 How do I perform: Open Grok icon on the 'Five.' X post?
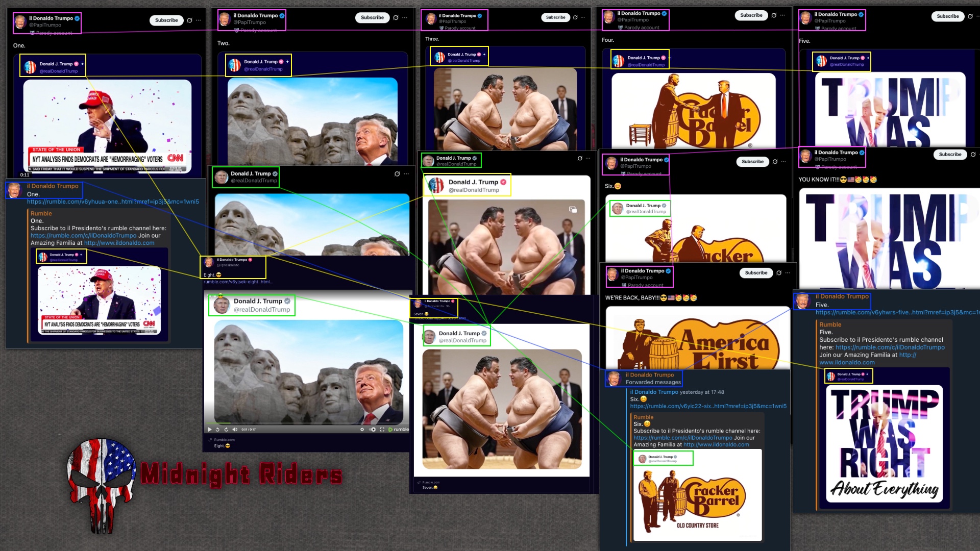[x=970, y=16]
